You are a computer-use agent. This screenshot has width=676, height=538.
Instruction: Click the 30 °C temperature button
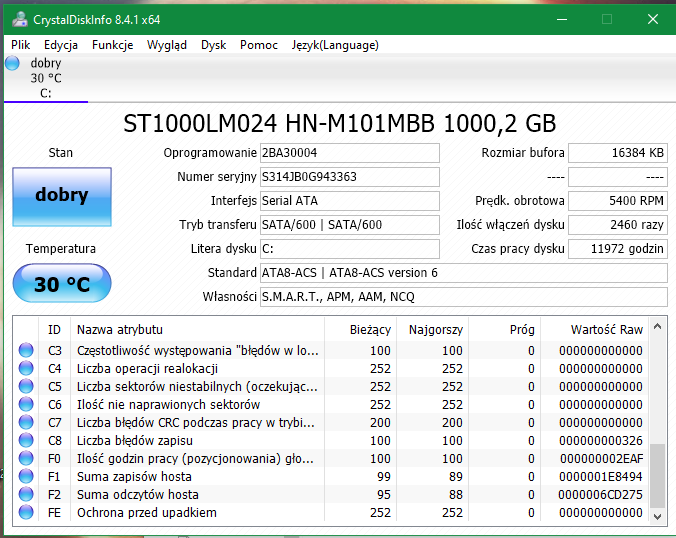62,283
